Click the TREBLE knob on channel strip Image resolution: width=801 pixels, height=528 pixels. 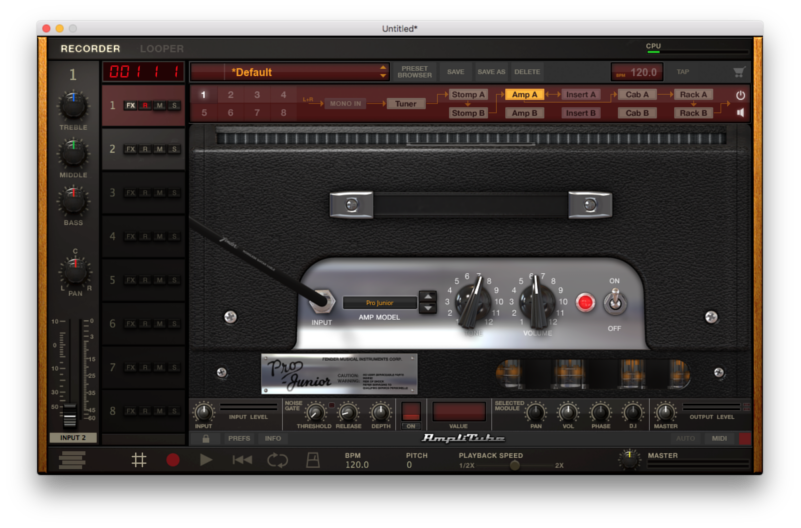73,105
